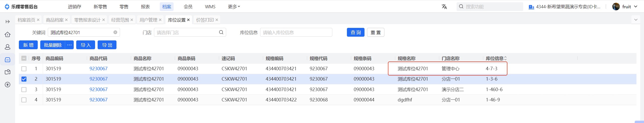This screenshot has height=123, width=644.
Task: Close the 价签打印 tab
Action: point(217,20)
